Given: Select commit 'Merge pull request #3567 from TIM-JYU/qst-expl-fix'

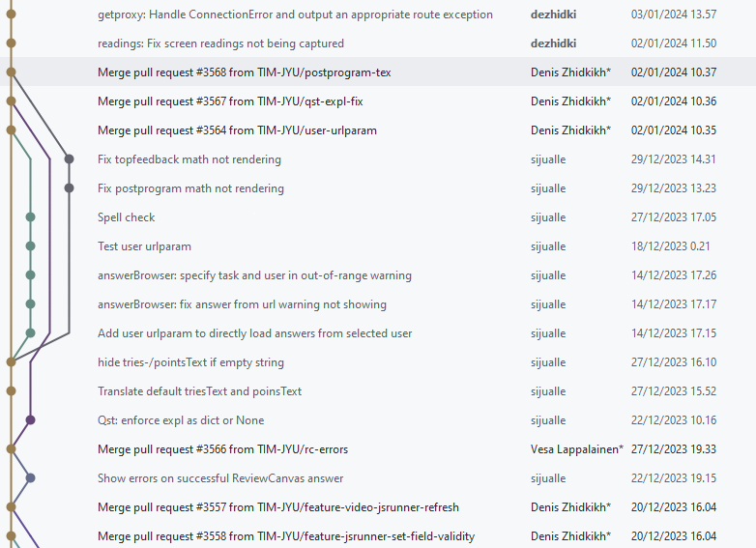Looking at the screenshot, I should point(230,101).
